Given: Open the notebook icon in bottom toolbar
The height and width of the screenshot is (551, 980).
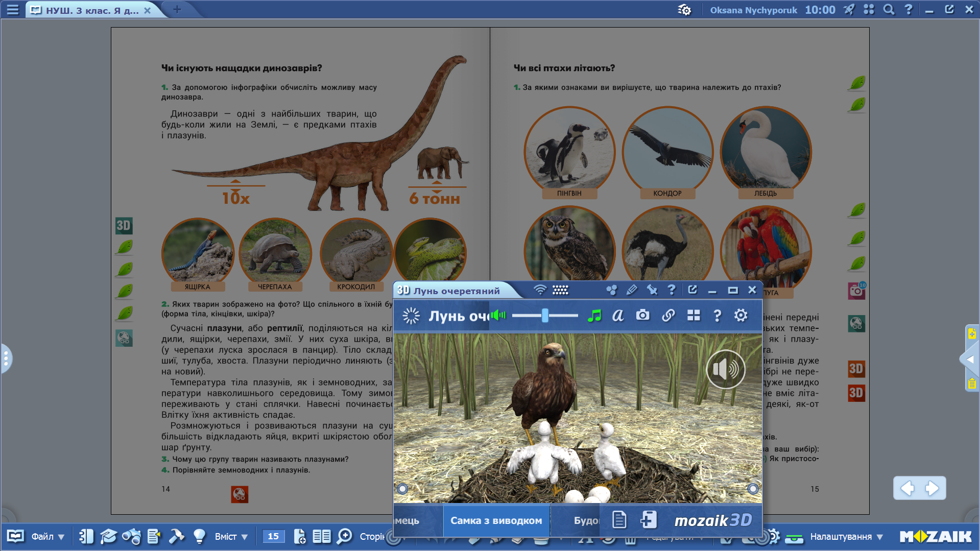Looking at the screenshot, I should [86, 536].
